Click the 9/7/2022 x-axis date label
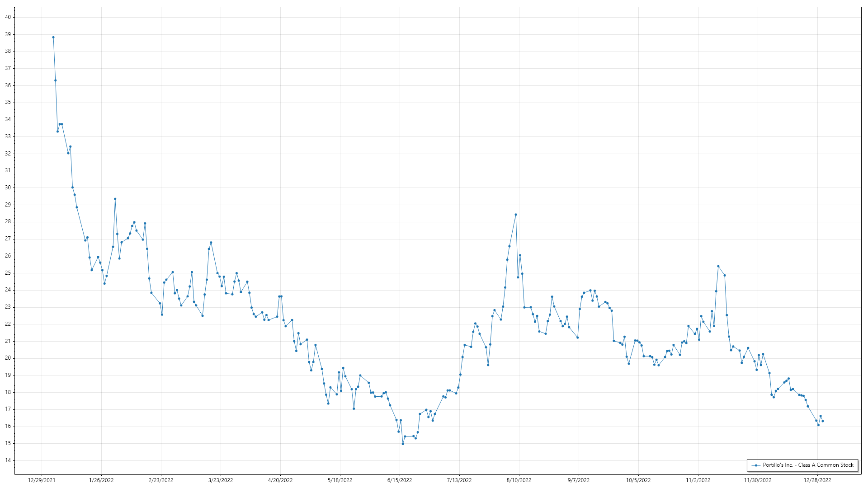 tap(579, 480)
